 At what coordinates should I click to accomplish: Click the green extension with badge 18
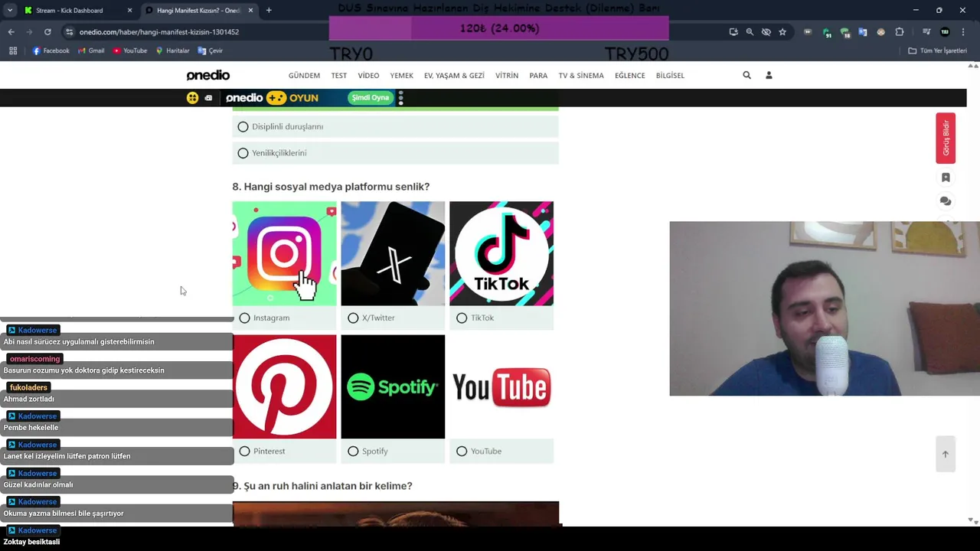click(x=844, y=32)
